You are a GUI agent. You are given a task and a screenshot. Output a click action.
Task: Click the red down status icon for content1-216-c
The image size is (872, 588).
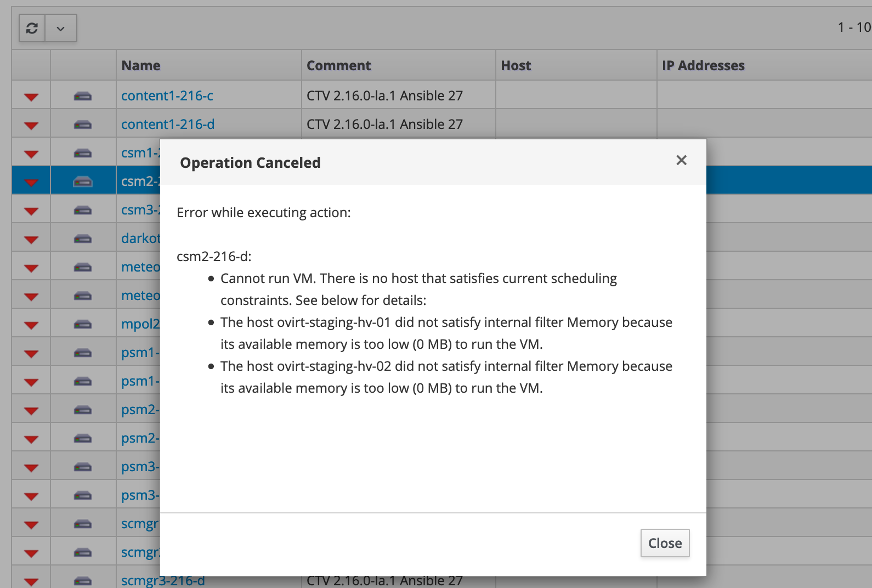click(x=31, y=97)
